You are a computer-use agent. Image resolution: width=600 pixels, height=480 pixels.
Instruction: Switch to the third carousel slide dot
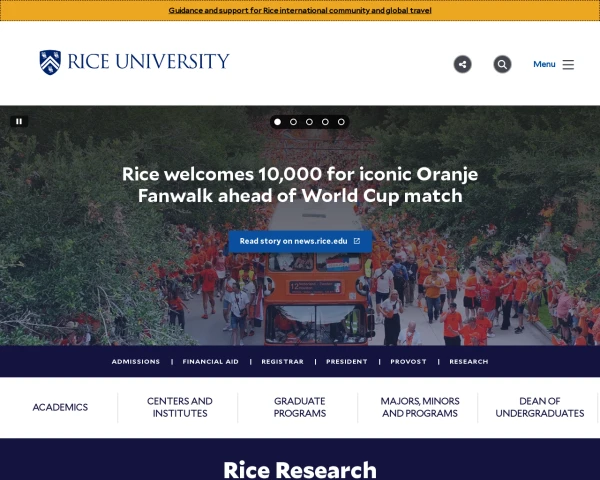[309, 122]
